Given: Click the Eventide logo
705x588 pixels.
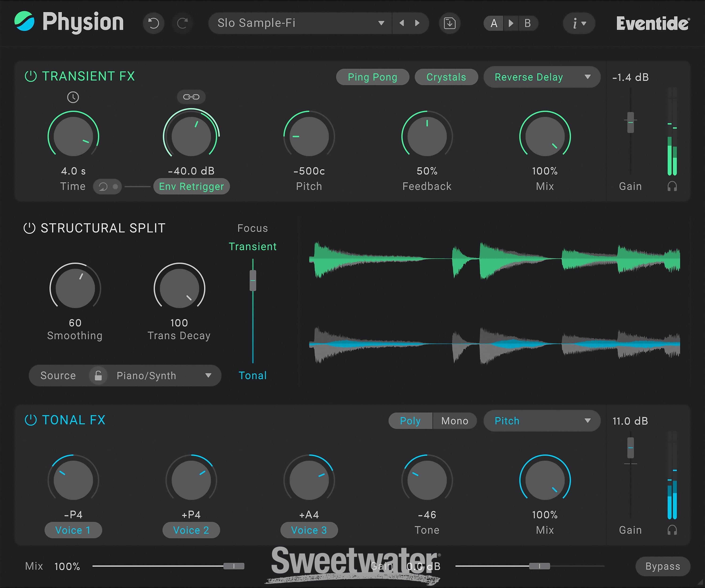Looking at the screenshot, I should coord(653,23).
